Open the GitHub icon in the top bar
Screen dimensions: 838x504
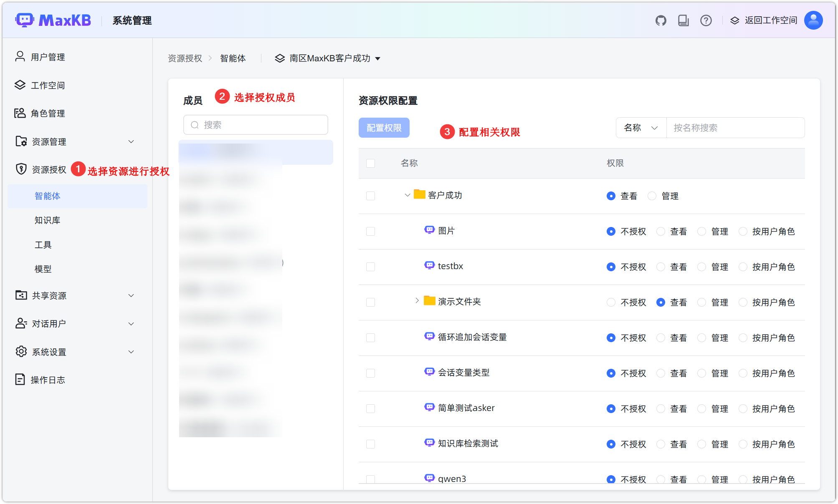pyautogui.click(x=661, y=20)
